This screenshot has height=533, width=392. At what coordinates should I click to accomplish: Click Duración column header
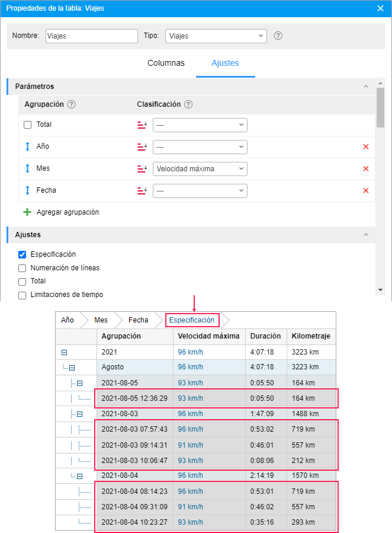click(265, 336)
